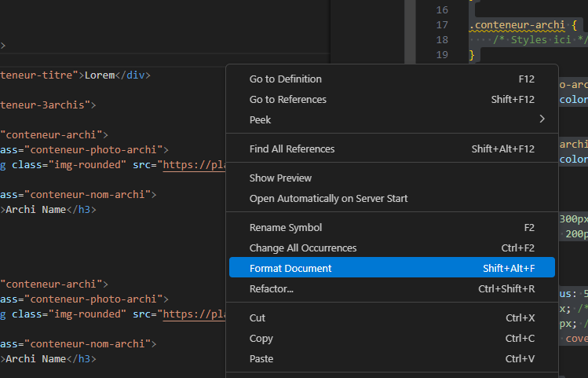The height and width of the screenshot is (378, 588).
Task: Open the Refactor... menu item
Action: tap(271, 288)
